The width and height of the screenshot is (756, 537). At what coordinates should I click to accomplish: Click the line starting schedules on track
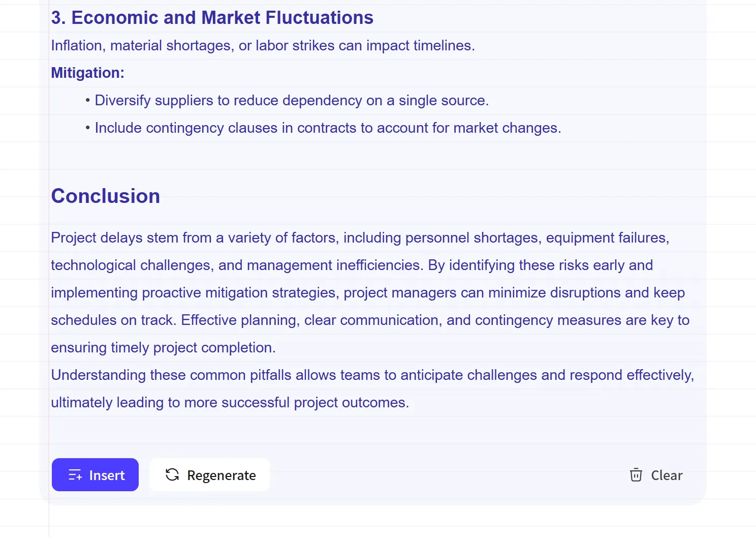370,320
